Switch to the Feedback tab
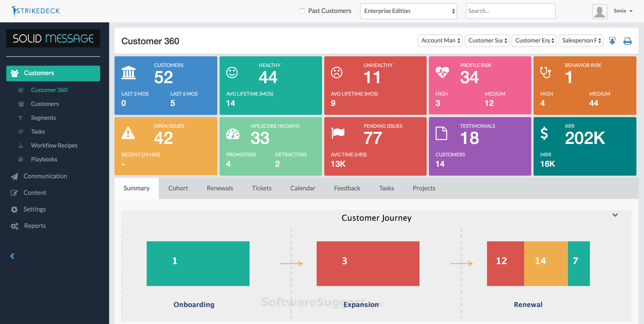 347,188
